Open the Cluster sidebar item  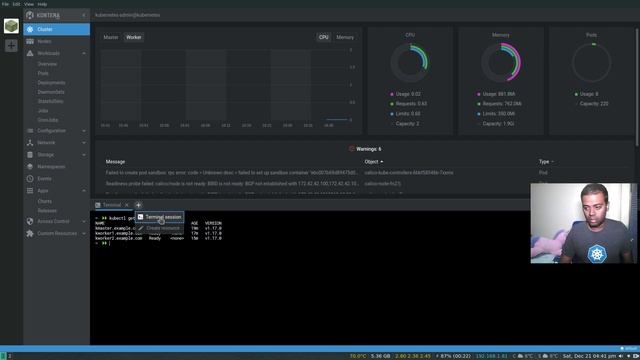point(56,29)
